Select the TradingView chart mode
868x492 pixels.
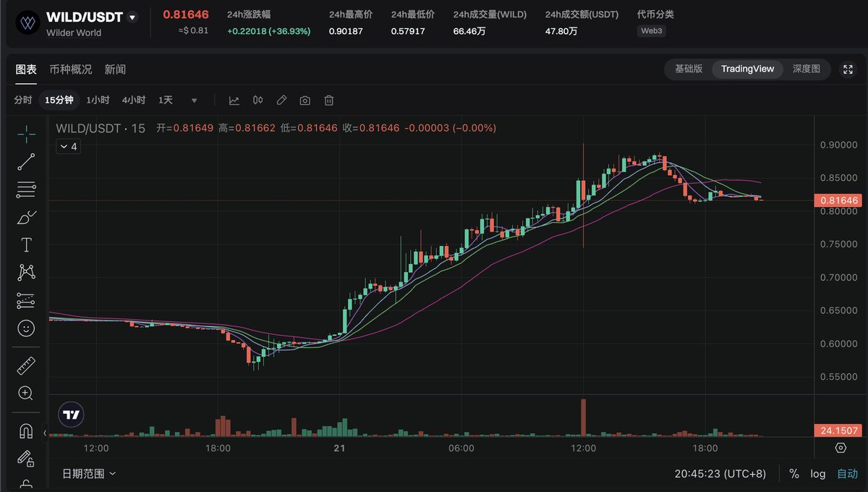[x=748, y=69]
